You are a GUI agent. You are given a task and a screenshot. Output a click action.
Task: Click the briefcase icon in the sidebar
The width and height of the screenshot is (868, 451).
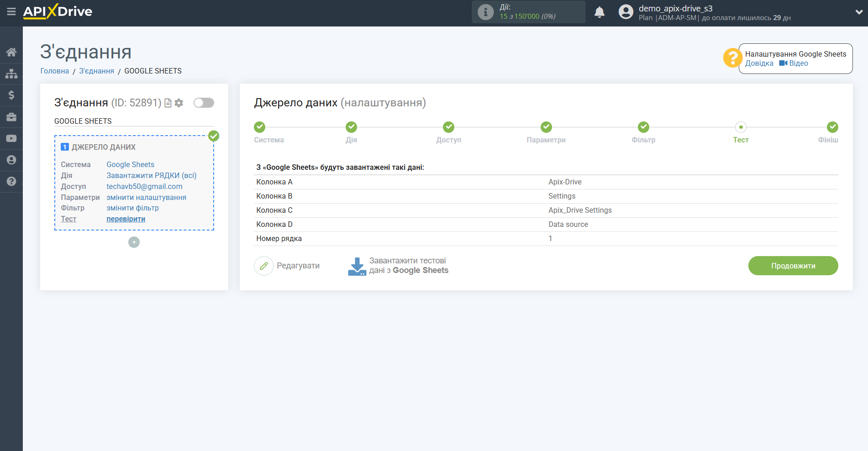[11, 117]
